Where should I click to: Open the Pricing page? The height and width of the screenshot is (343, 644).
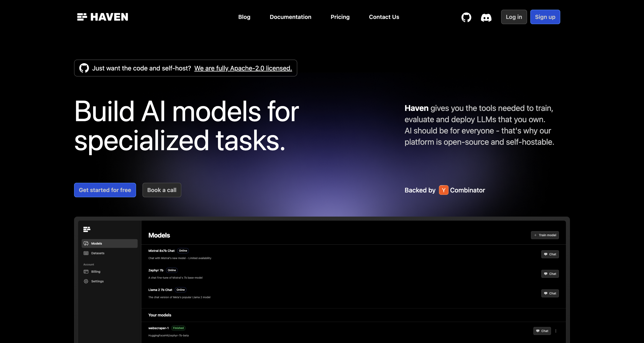coord(340,17)
